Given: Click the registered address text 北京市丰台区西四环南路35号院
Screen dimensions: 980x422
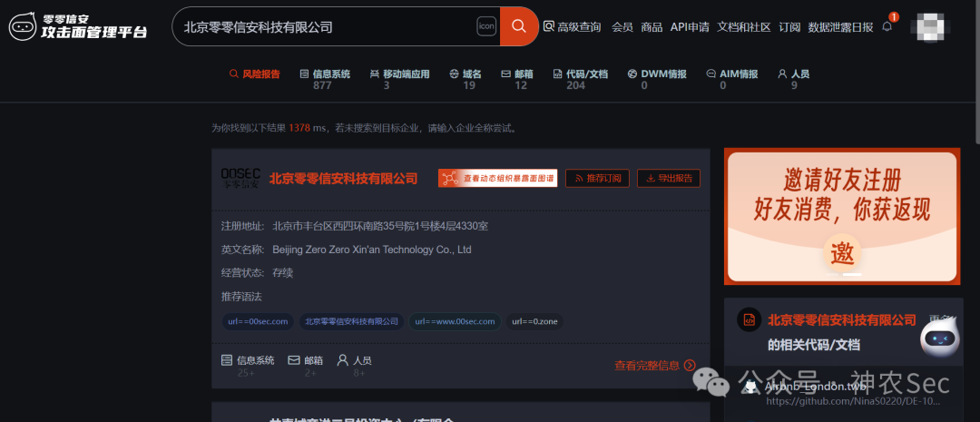Looking at the screenshot, I should (380, 226).
